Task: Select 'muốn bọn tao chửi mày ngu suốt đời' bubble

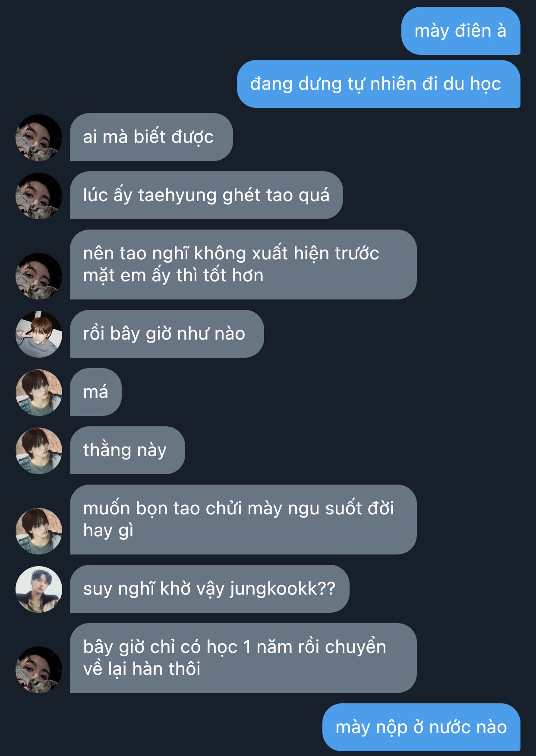Action: tap(243, 520)
